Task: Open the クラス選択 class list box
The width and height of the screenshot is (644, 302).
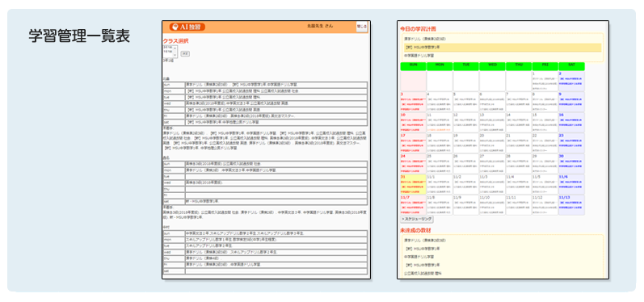Action: (x=170, y=51)
